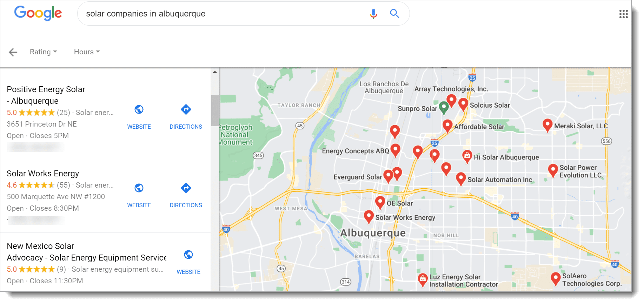Click the WEBSITE link for Solar Works Energy
This screenshot has height=304, width=644.
tap(139, 205)
